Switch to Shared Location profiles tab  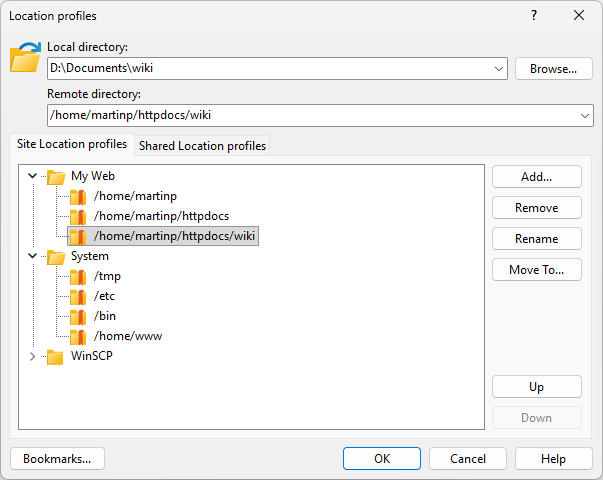coord(202,146)
